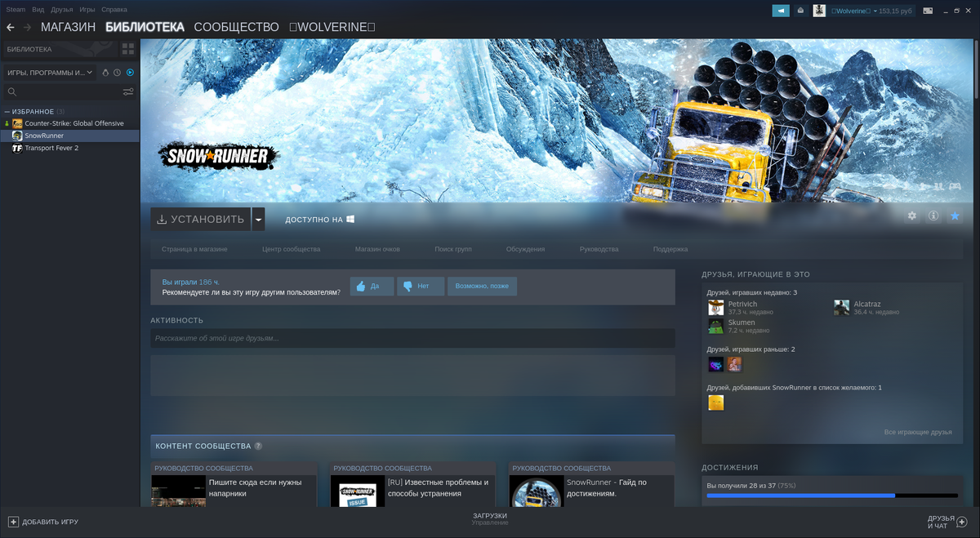Show game info icon
Image resolution: width=980 pixels, height=538 pixels.
click(933, 216)
